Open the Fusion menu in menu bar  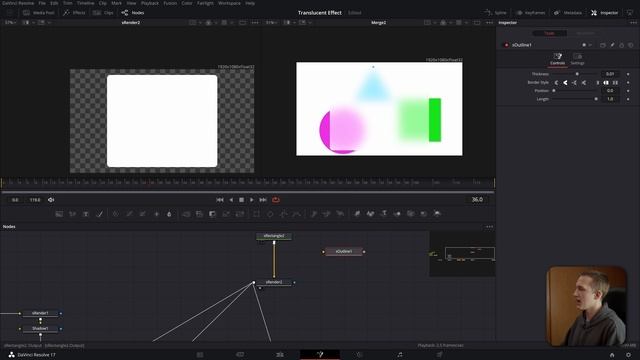pos(170,3)
